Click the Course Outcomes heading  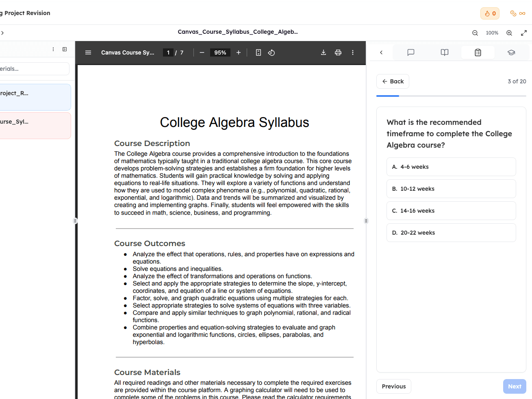150,243
